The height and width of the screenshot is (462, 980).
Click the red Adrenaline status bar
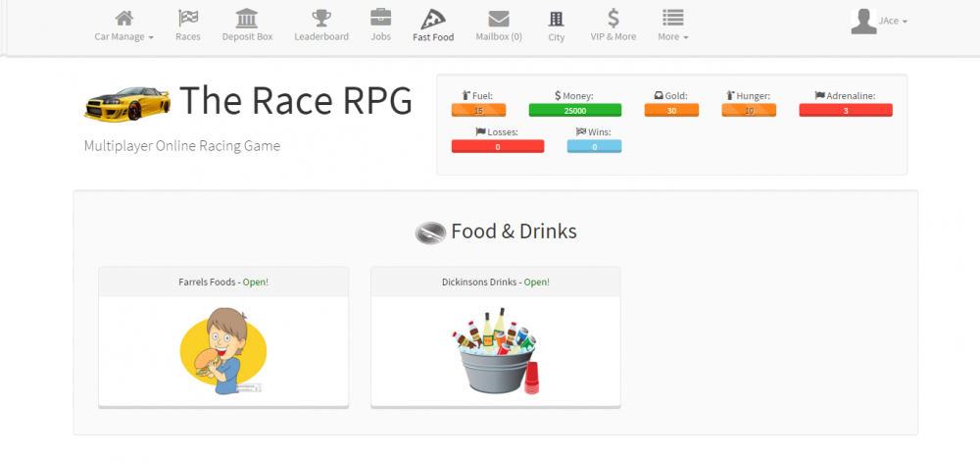(x=845, y=111)
